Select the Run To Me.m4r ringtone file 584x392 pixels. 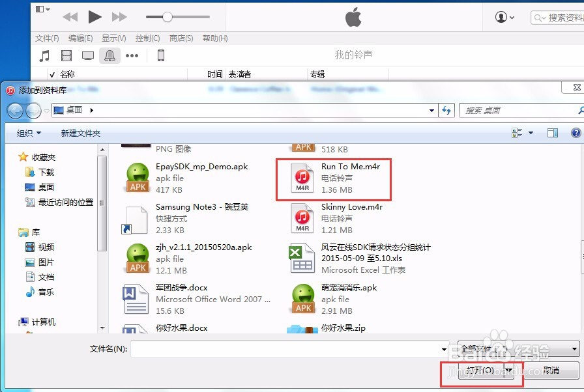pyautogui.click(x=334, y=178)
